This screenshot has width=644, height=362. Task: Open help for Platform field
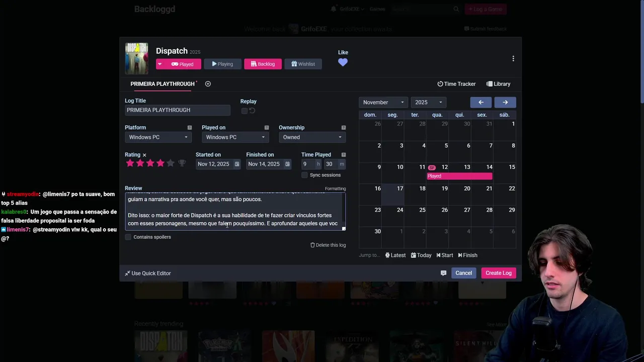190,128
